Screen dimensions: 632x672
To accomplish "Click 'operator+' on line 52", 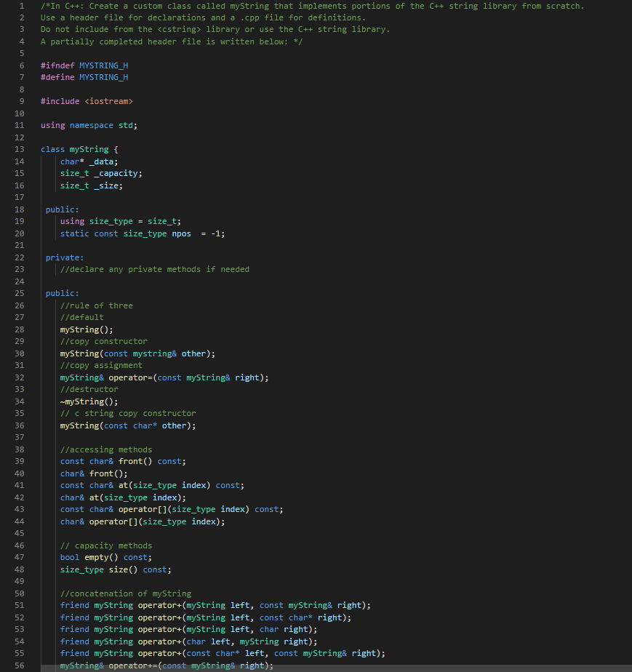I will coord(159,617).
